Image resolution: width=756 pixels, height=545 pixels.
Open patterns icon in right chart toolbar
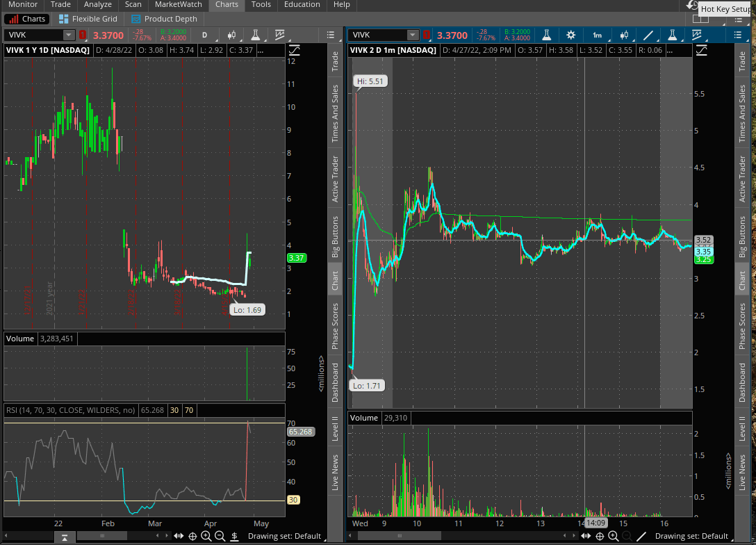697,35
